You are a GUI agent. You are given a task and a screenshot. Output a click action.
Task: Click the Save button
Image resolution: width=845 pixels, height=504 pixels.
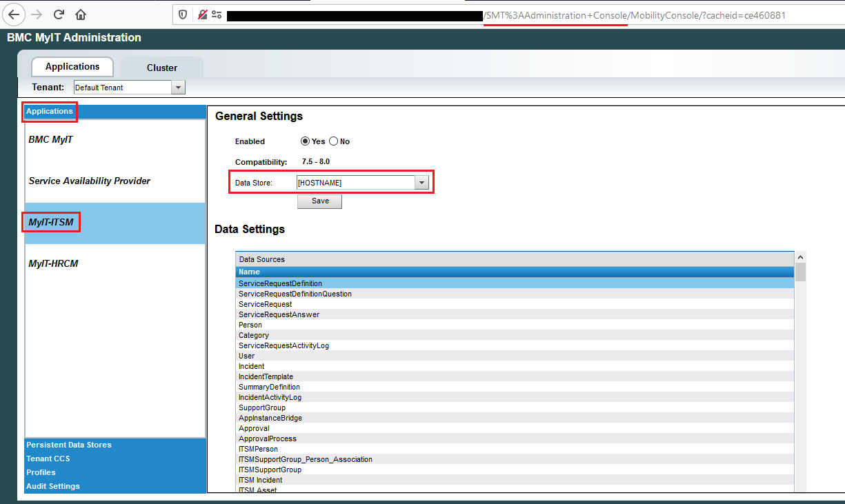tap(320, 201)
